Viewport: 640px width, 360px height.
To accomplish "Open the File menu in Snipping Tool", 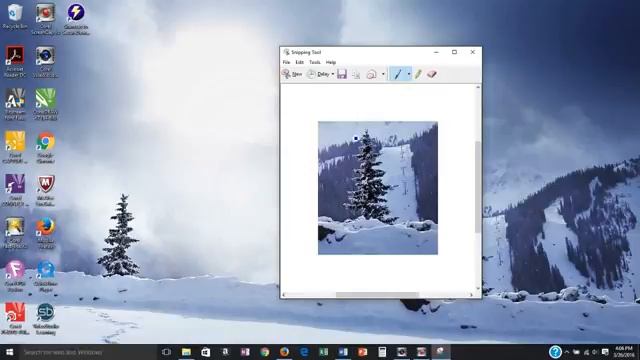I will pyautogui.click(x=287, y=62).
